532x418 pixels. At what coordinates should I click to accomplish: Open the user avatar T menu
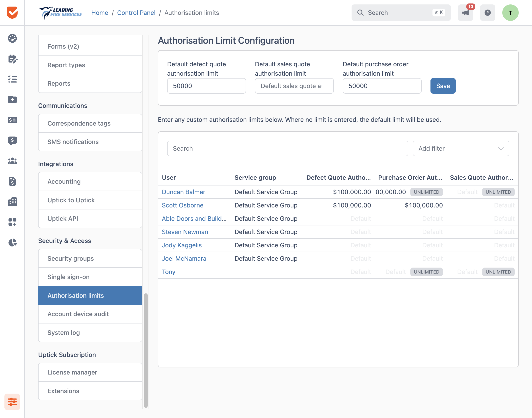pos(510,13)
